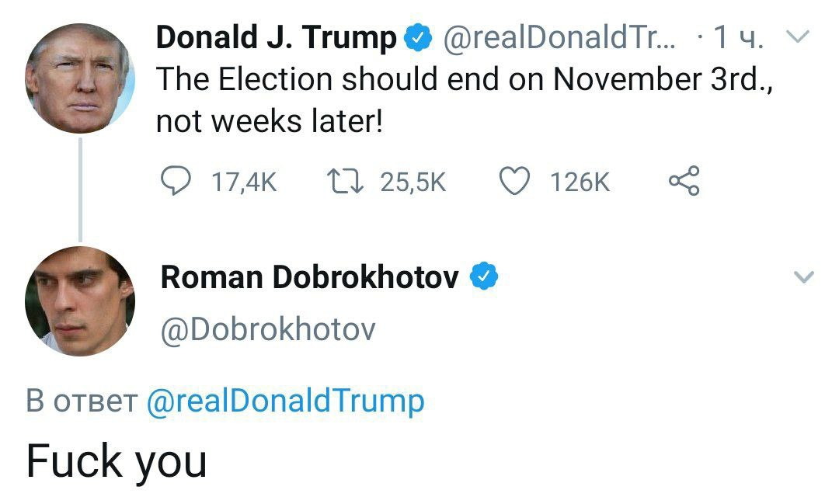
Task: Open the profile picture on the top tweet
Action: pos(79,78)
